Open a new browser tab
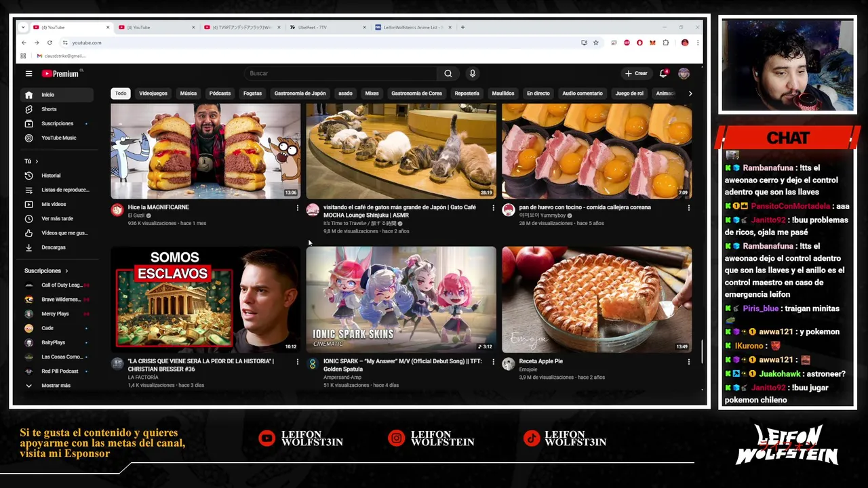Viewport: 868px width, 488px height. coord(462,27)
